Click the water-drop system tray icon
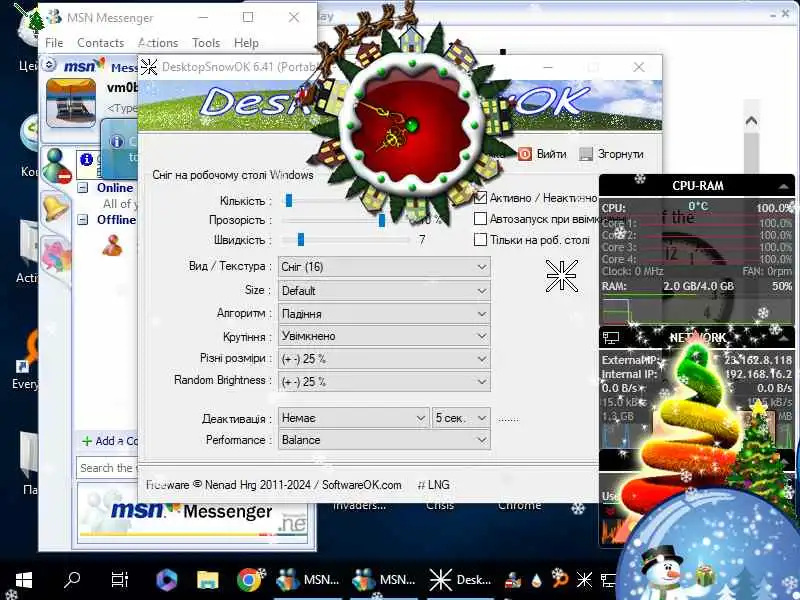 click(536, 580)
